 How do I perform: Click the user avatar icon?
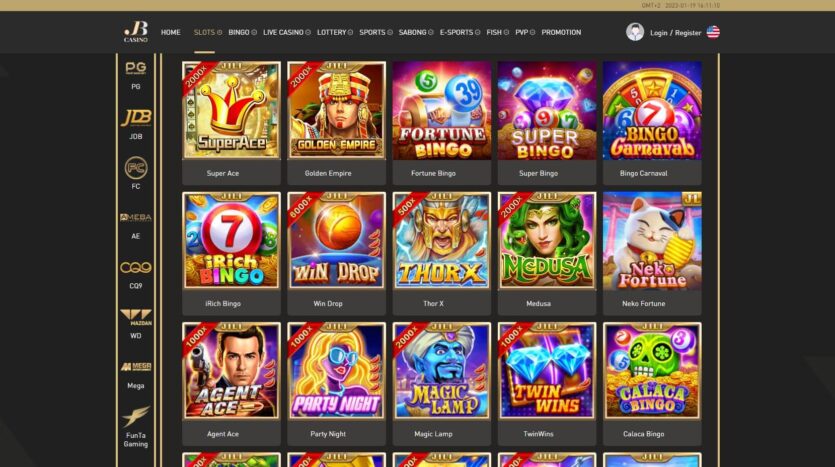[635, 32]
